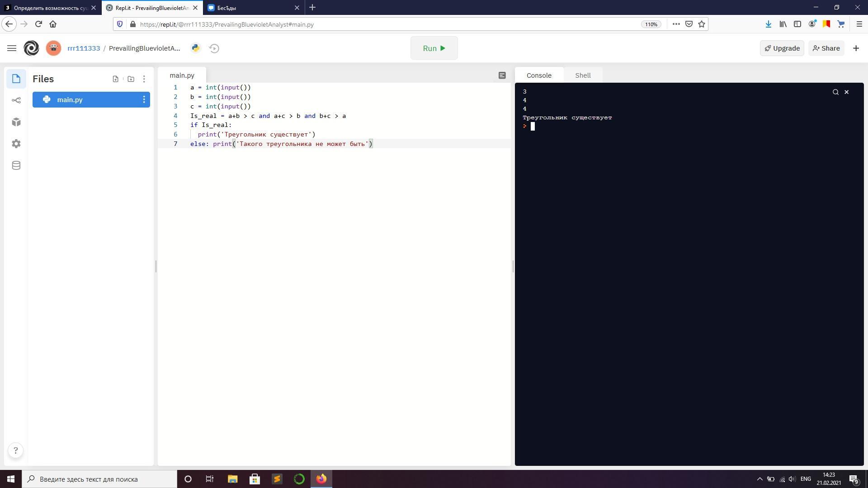Open Settings gear in sidebar
Image resolution: width=868 pixels, height=488 pixels.
16,144
